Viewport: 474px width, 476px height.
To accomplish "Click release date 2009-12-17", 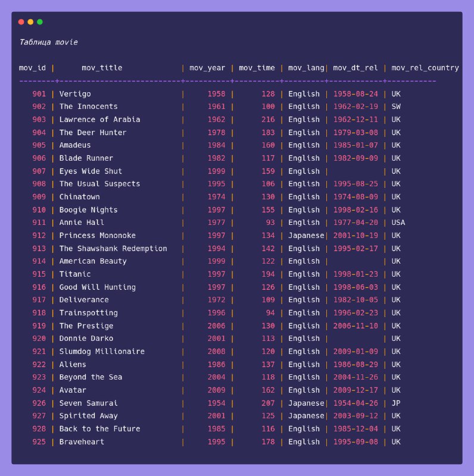I will 356,390.
